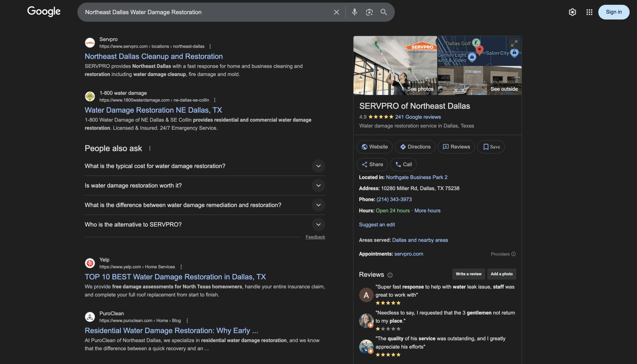This screenshot has height=364, width=637.
Task: Click the magnifying glass search icon
Action: [x=384, y=12]
